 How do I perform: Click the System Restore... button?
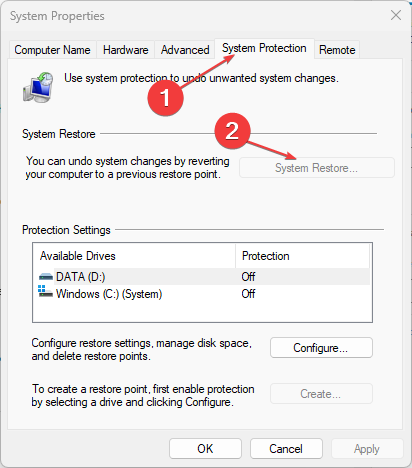coord(317,168)
